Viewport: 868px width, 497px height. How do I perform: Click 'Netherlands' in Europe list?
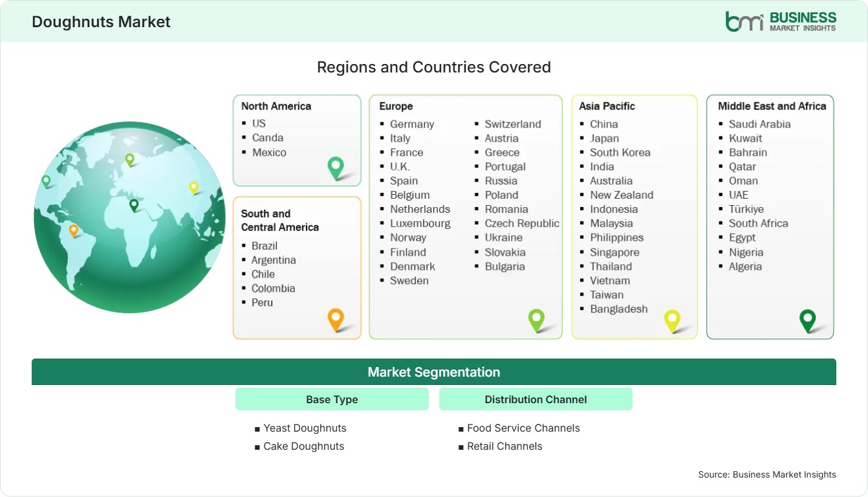420,209
